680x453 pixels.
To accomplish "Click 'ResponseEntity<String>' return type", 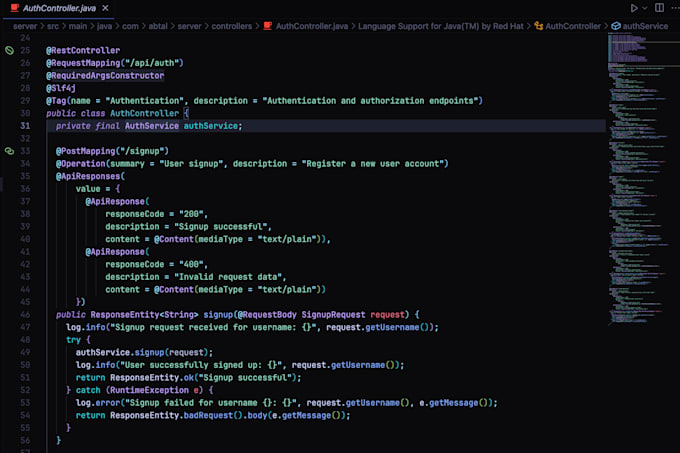I will (x=144, y=315).
